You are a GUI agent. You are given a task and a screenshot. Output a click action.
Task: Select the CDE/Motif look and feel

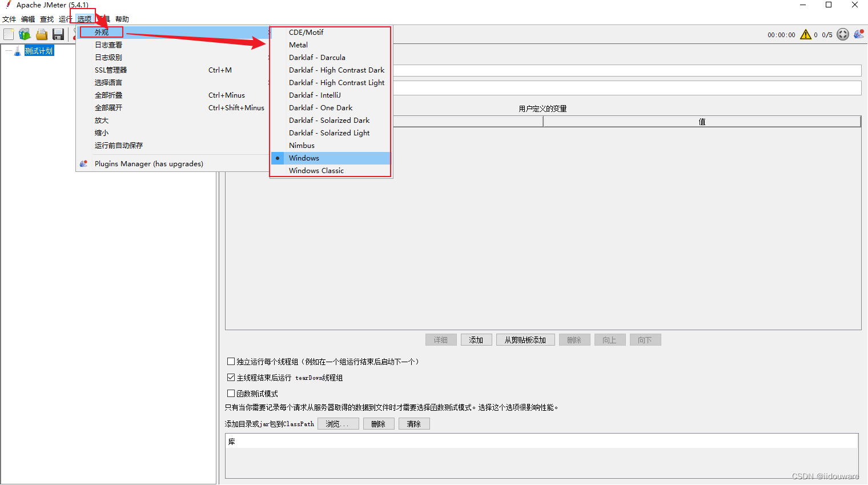(x=331, y=32)
